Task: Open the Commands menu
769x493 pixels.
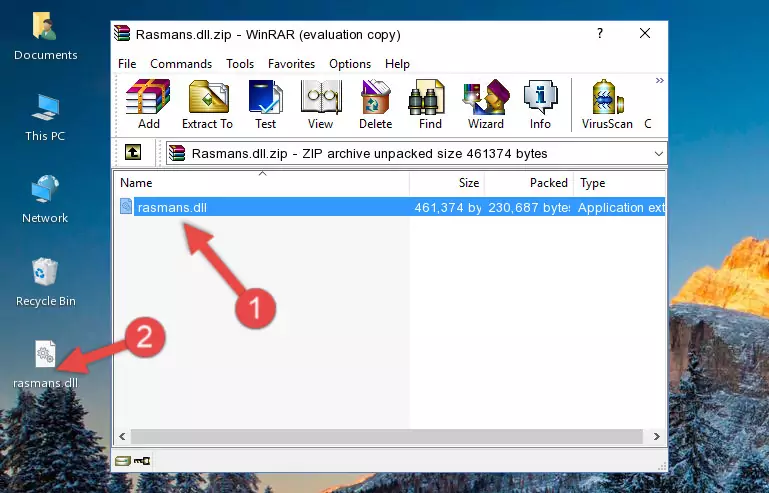Action: click(181, 64)
